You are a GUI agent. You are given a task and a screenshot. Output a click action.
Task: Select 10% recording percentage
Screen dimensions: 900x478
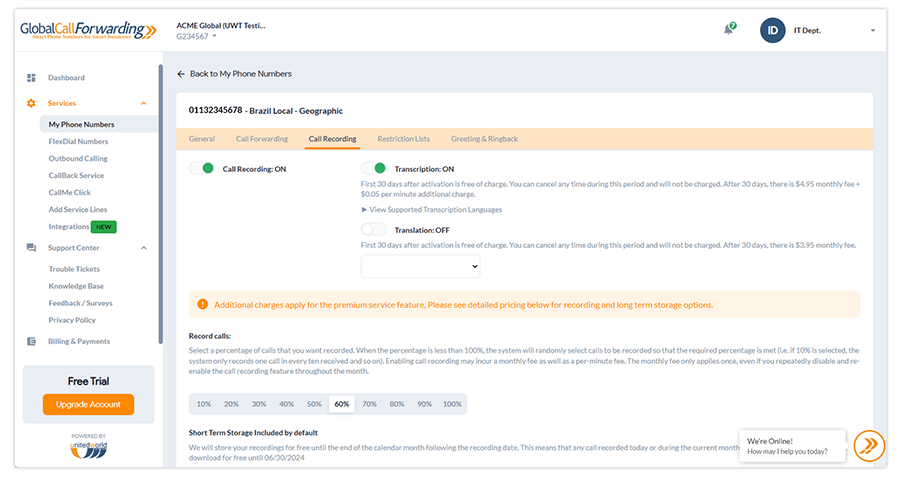[204, 404]
